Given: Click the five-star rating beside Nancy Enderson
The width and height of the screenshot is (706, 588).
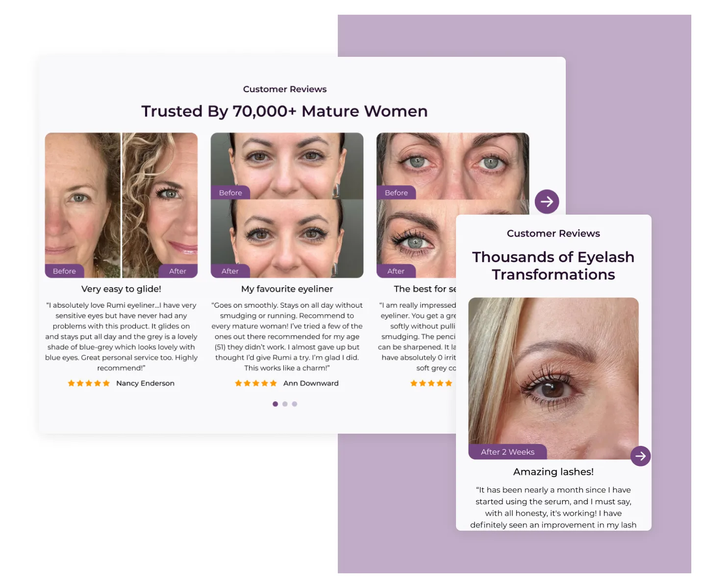Looking at the screenshot, I should click(89, 383).
